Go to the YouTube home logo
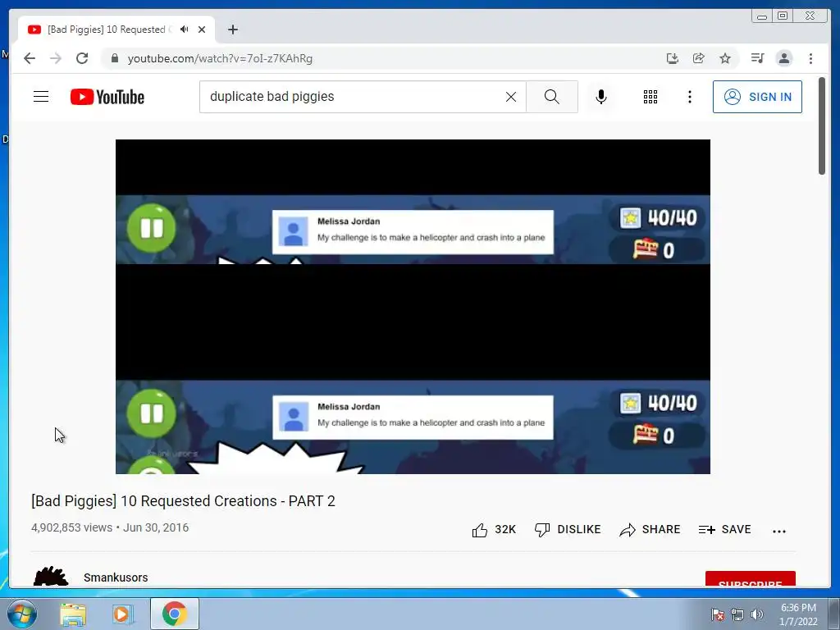The image size is (840, 630). coord(107,97)
